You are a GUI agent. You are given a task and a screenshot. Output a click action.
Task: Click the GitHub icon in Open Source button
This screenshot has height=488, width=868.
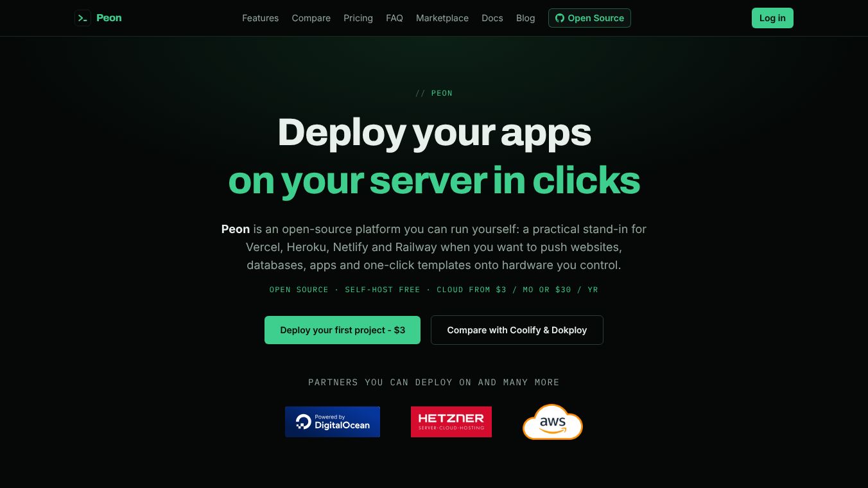click(560, 18)
